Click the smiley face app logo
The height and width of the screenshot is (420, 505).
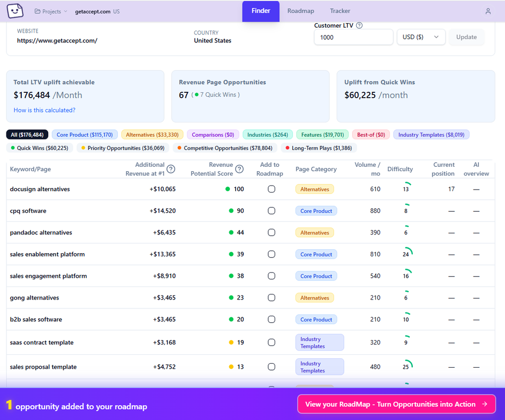[15, 11]
